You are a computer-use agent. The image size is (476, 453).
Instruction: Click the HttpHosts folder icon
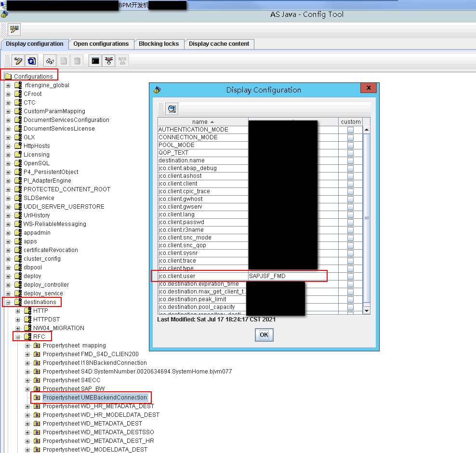coord(18,146)
